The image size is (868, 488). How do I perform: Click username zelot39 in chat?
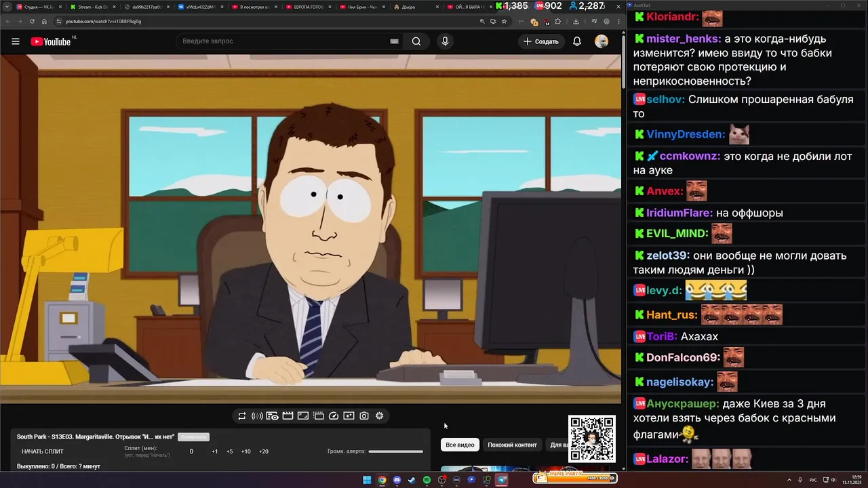pyautogui.click(x=668, y=256)
